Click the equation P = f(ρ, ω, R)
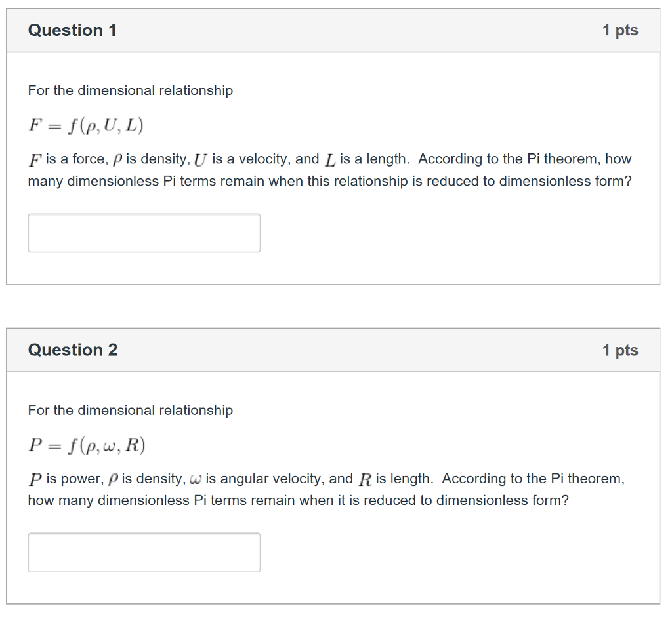The width and height of the screenshot is (672, 621). click(85, 445)
